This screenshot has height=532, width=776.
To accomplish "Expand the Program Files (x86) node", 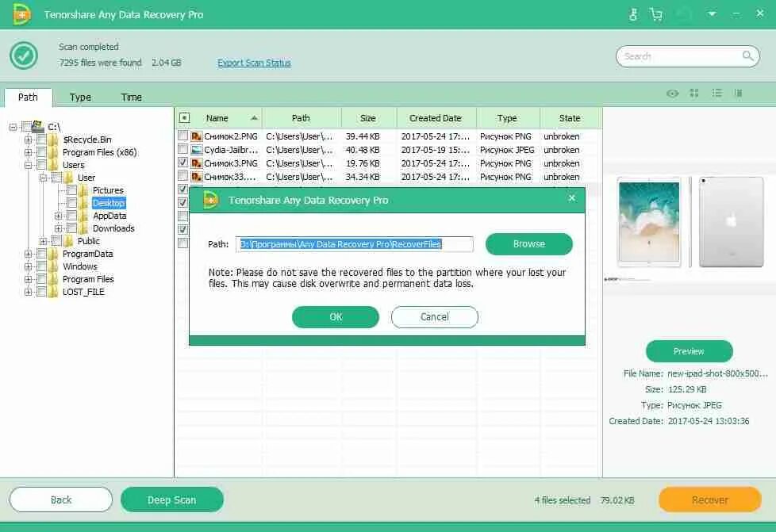I will click(x=29, y=152).
